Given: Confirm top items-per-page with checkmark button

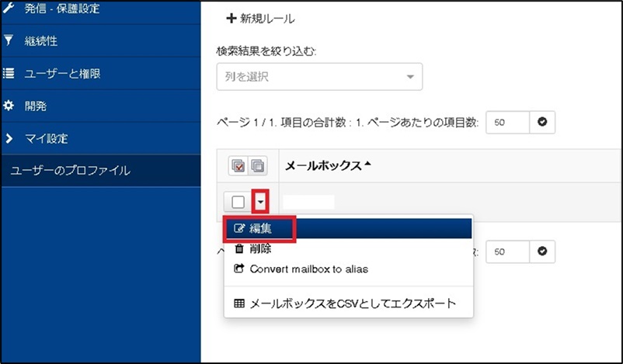Looking at the screenshot, I should coord(542,123).
